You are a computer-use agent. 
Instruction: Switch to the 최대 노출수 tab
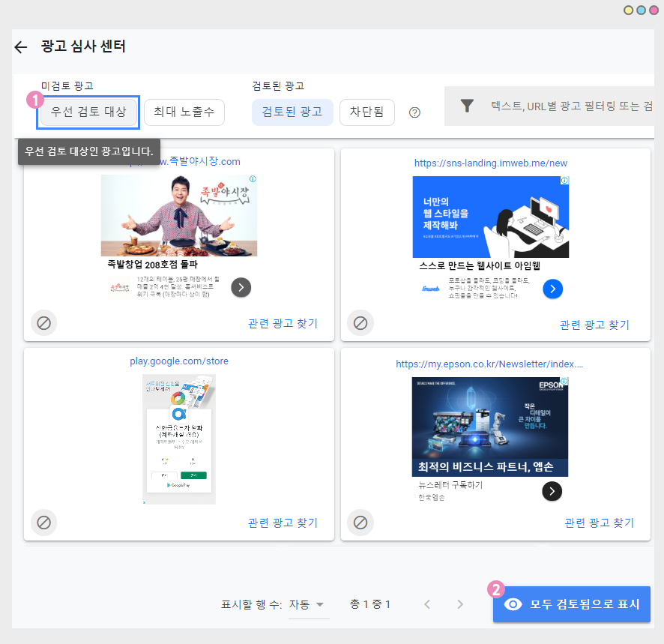[x=184, y=112]
